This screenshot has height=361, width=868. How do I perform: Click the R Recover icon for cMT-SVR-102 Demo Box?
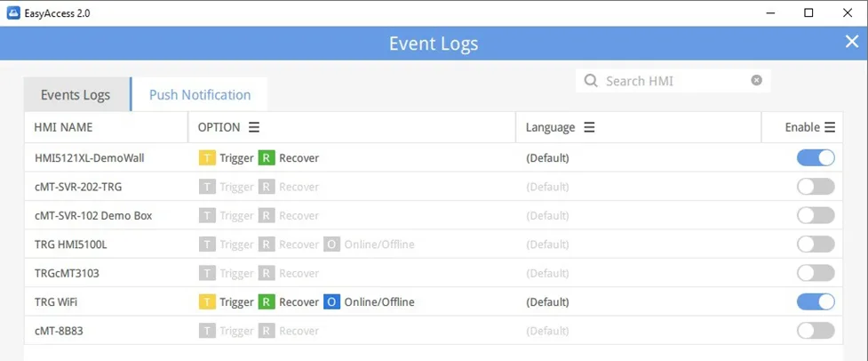267,215
